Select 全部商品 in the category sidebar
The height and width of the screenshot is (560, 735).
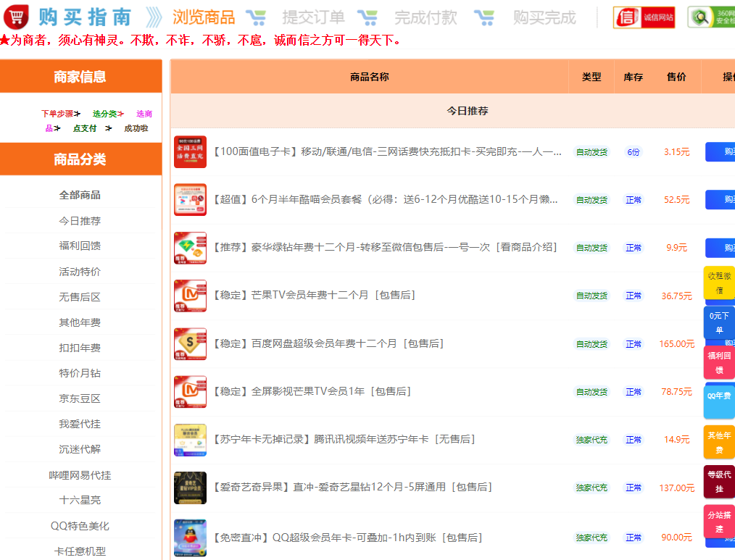[x=80, y=195]
